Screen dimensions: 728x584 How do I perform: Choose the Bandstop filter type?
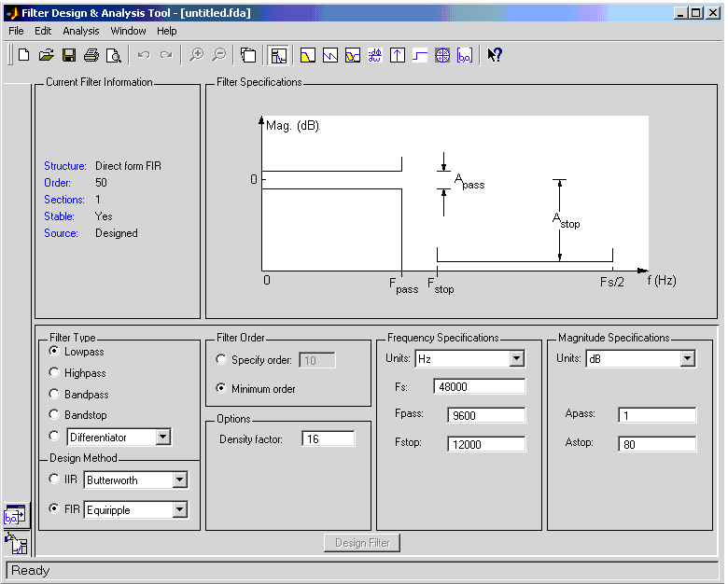pyautogui.click(x=54, y=414)
